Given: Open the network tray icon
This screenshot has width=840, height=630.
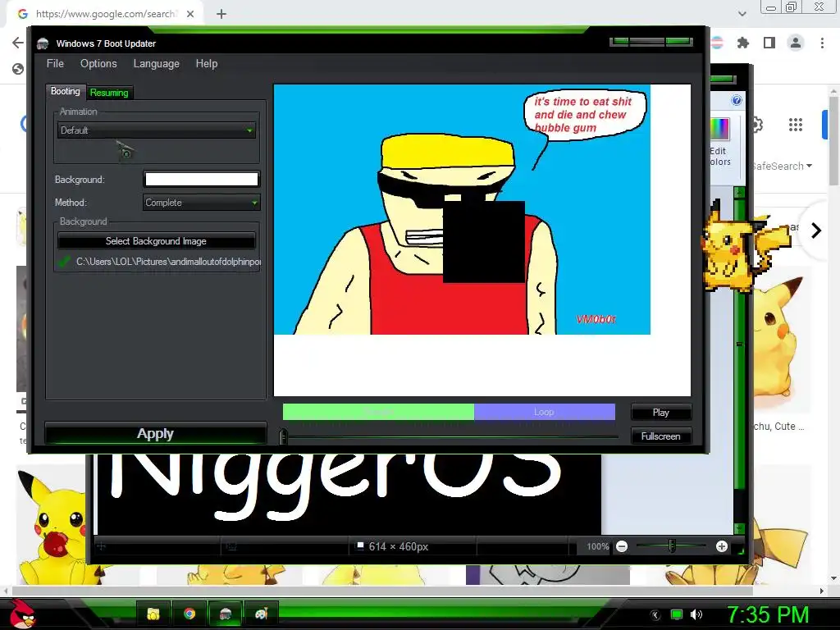Looking at the screenshot, I should pyautogui.click(x=677, y=614).
